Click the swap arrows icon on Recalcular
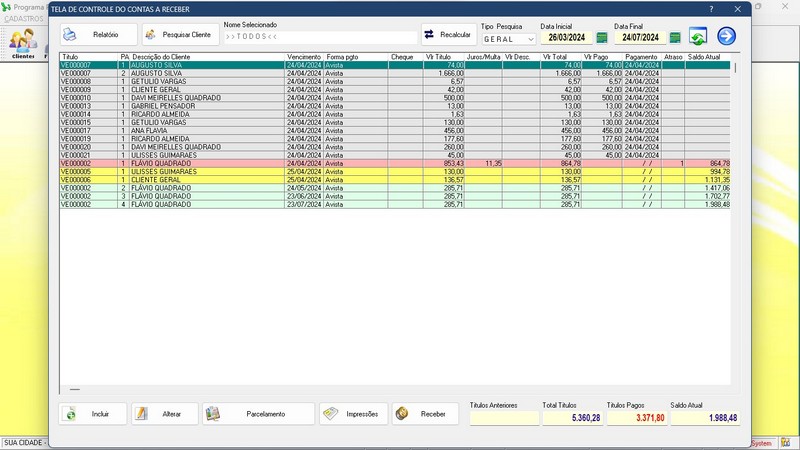Viewport: 800px width, 450px height. 429,34
